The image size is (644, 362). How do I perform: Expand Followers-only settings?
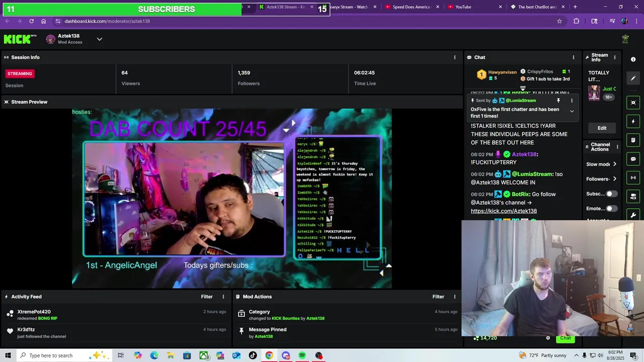coord(602,179)
